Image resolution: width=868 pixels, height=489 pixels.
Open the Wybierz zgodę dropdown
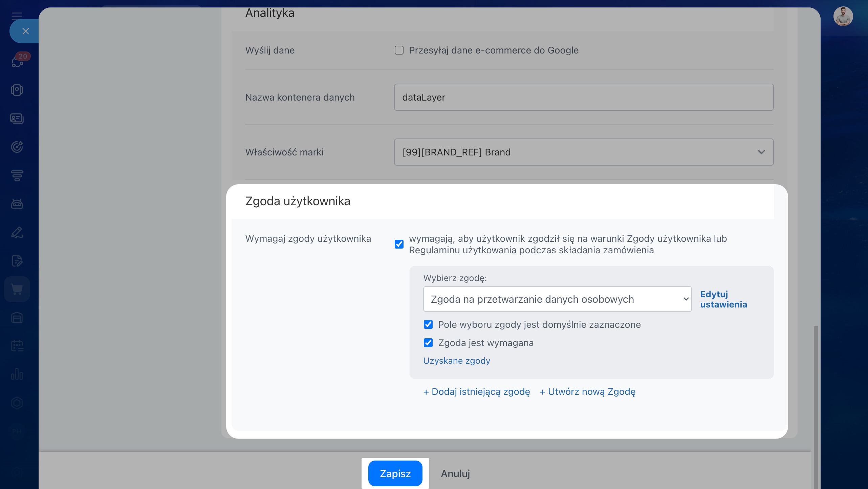click(557, 299)
